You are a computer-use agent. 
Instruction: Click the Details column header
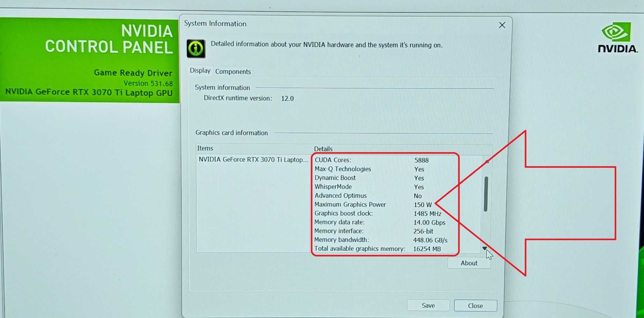[323, 149]
